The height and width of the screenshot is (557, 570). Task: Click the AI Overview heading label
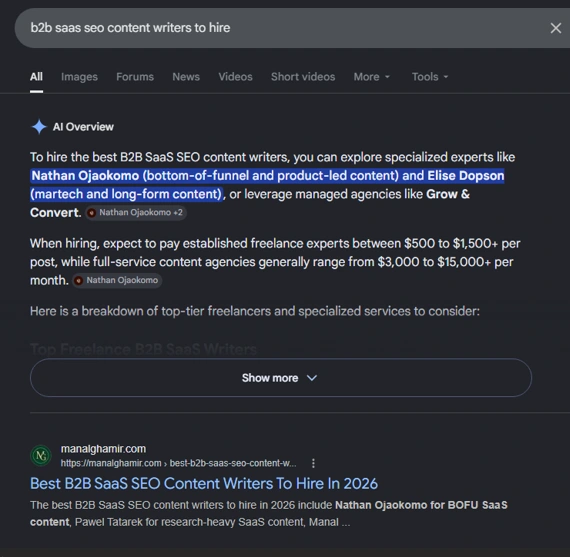(83, 127)
